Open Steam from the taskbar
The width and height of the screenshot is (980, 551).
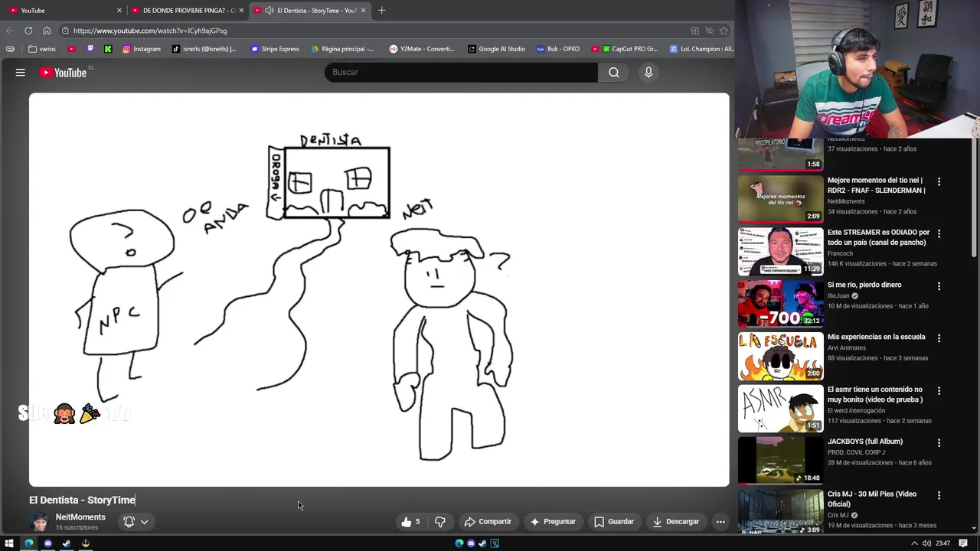point(67,543)
